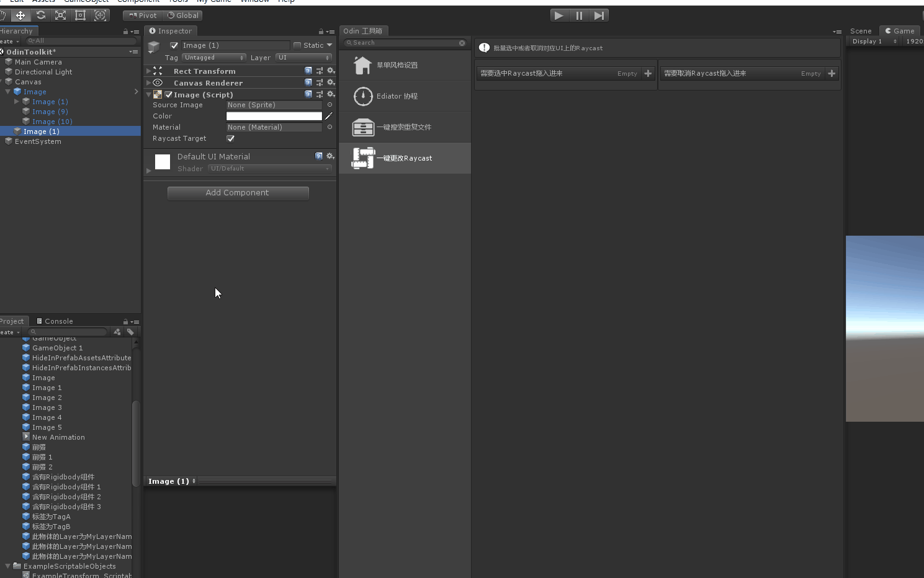Open the Image (Script) component settings gear

(331, 94)
